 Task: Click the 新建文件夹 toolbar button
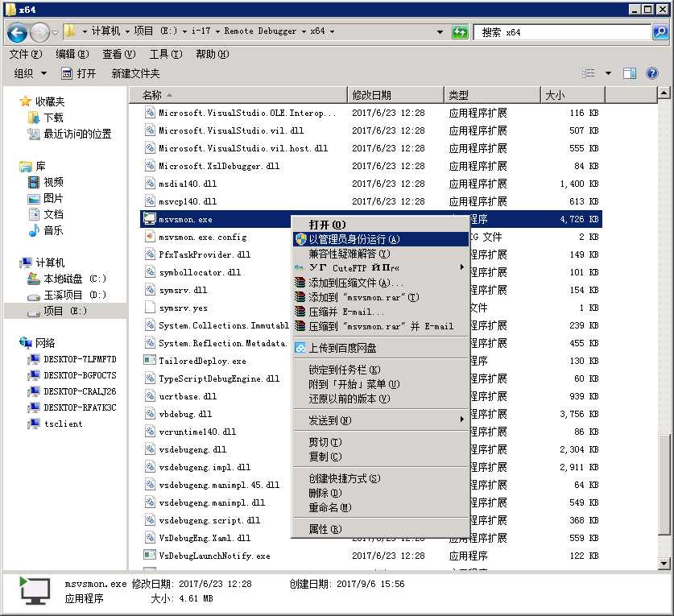click(x=135, y=73)
